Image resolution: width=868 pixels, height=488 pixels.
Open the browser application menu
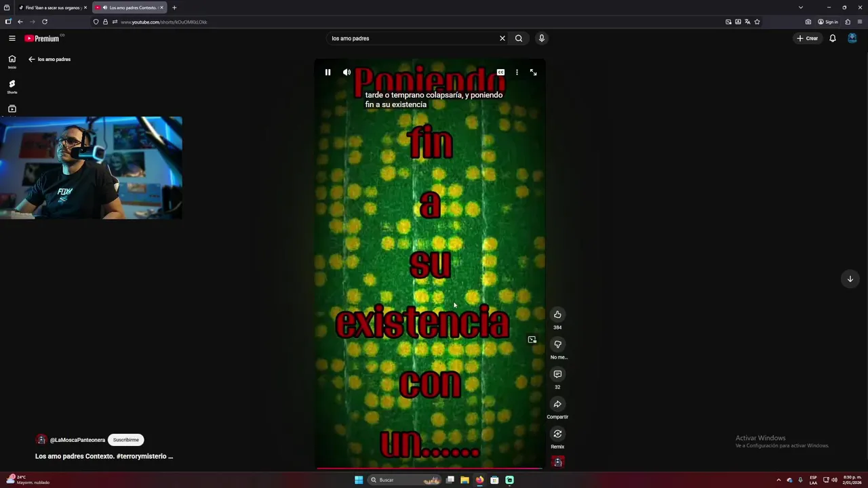point(860,22)
